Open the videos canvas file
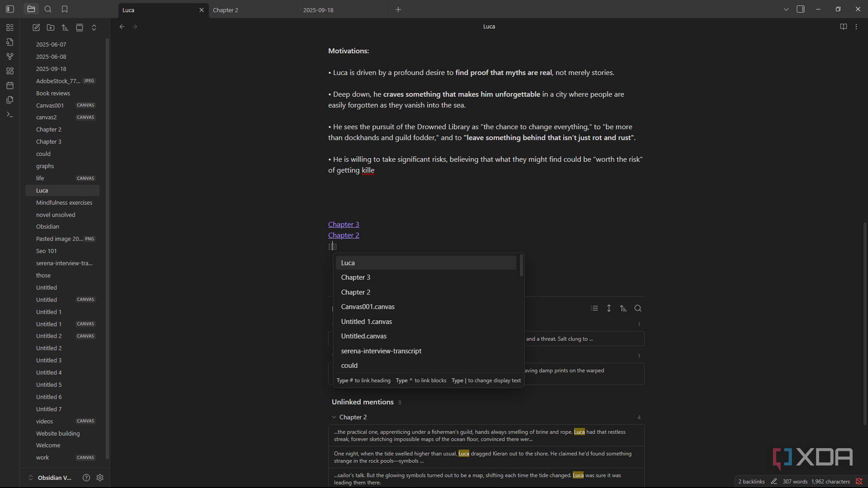868x488 pixels. (x=62, y=421)
